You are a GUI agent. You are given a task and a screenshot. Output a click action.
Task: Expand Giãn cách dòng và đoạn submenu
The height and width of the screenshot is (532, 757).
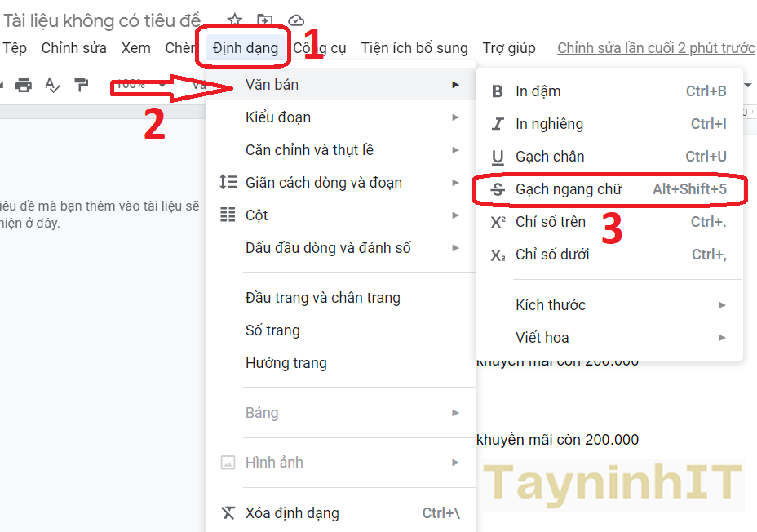pos(323,183)
